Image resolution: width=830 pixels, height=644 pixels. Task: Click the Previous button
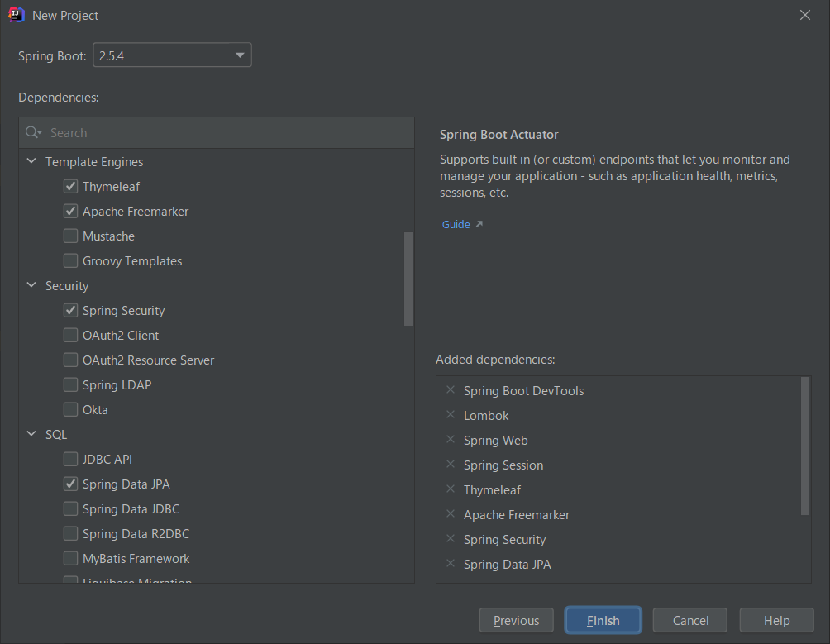(x=516, y=620)
